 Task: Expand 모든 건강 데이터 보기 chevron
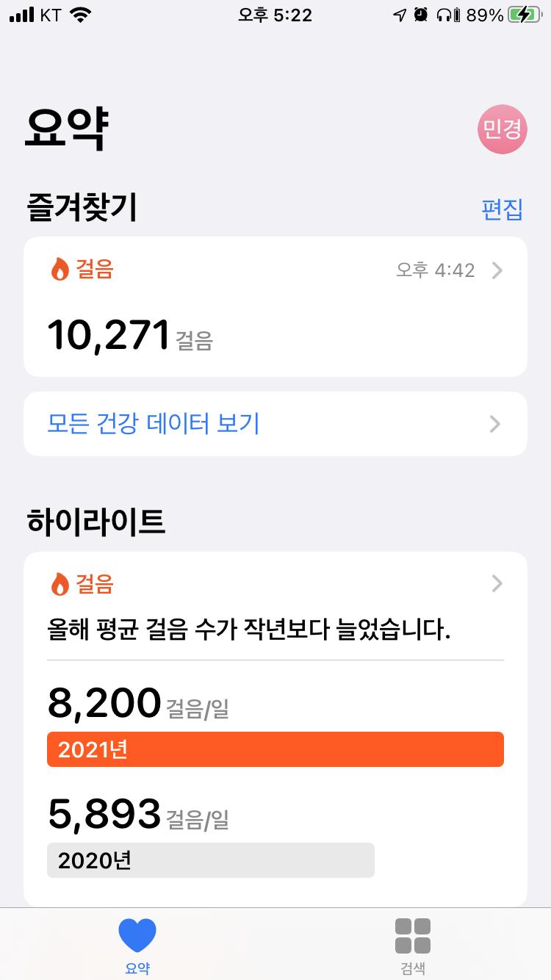(x=495, y=424)
